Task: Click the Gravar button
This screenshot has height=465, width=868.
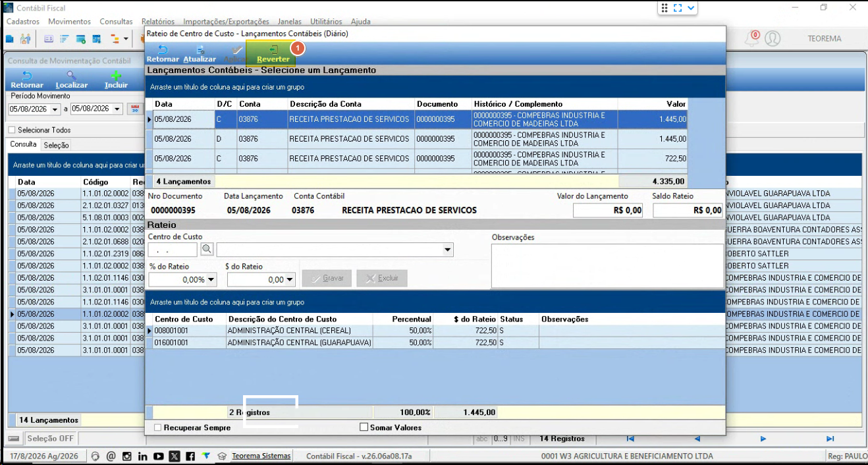Action: [327, 279]
